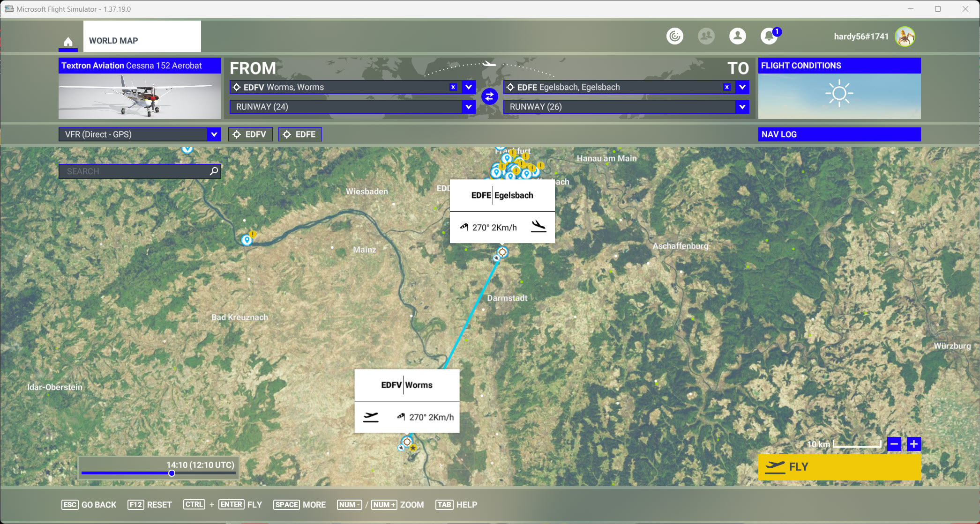Clear the EDFE Egelsbach arrival with x
980x524 pixels.
[x=727, y=87]
